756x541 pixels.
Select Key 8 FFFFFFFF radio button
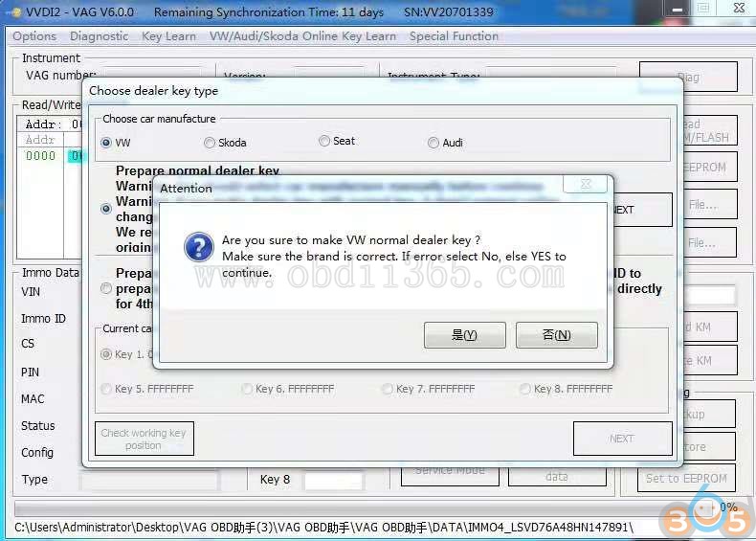pyautogui.click(x=525, y=389)
